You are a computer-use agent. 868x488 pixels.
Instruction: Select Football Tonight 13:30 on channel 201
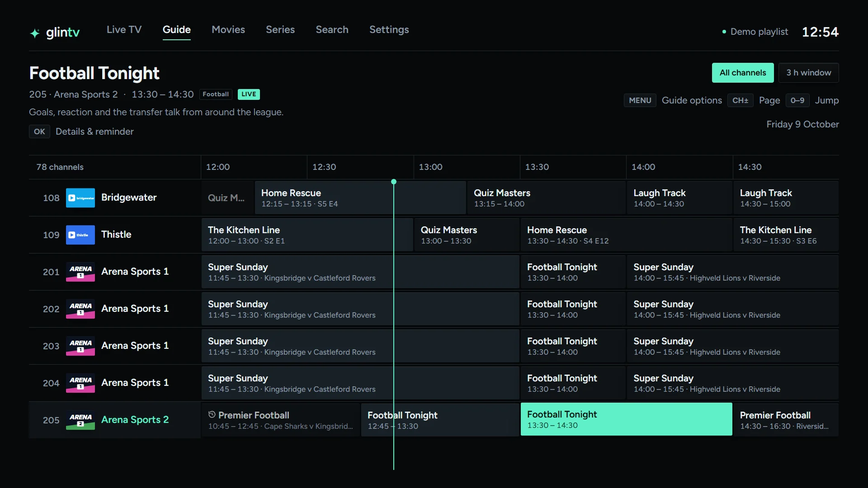(x=573, y=272)
